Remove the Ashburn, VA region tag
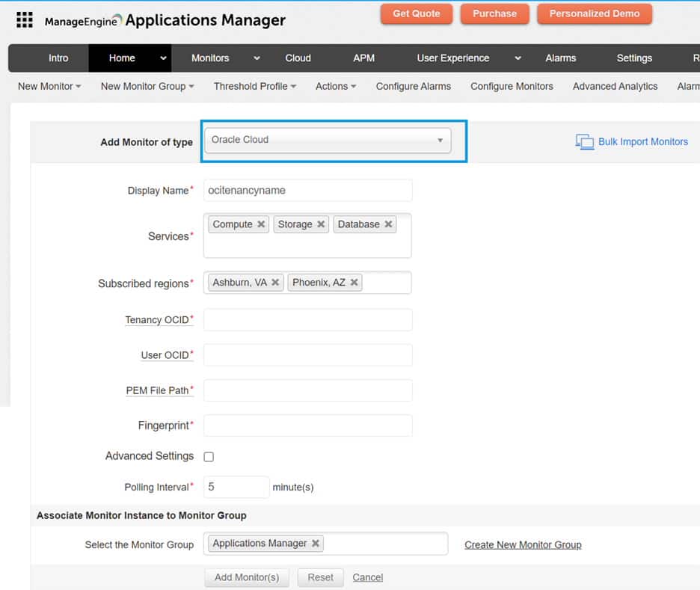This screenshot has height=590, width=700. (275, 283)
